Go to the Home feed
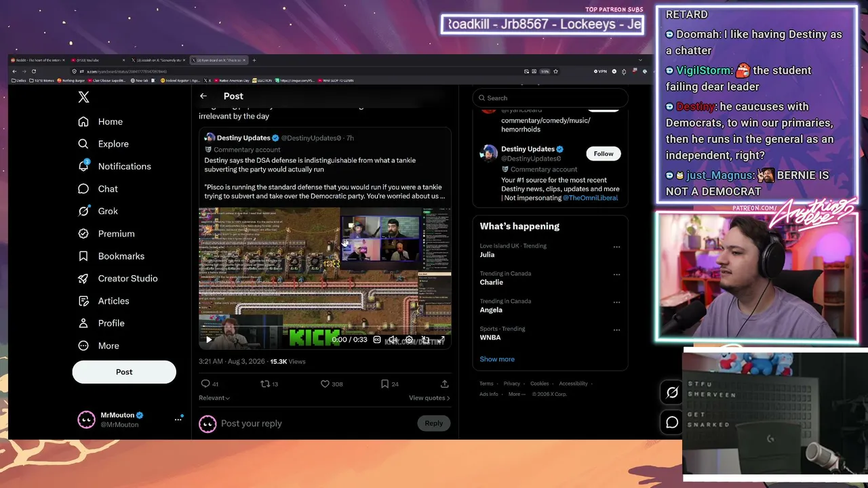The height and width of the screenshot is (488, 868). click(100, 121)
